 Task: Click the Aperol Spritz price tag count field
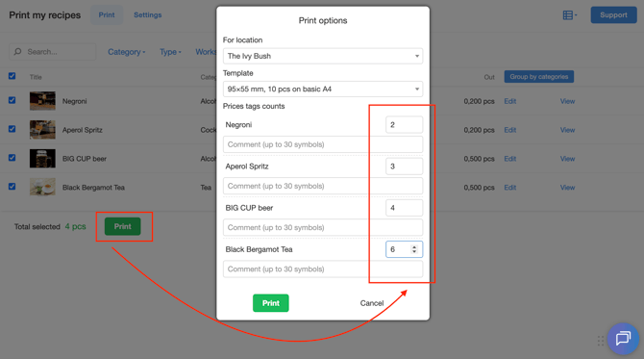tap(404, 167)
